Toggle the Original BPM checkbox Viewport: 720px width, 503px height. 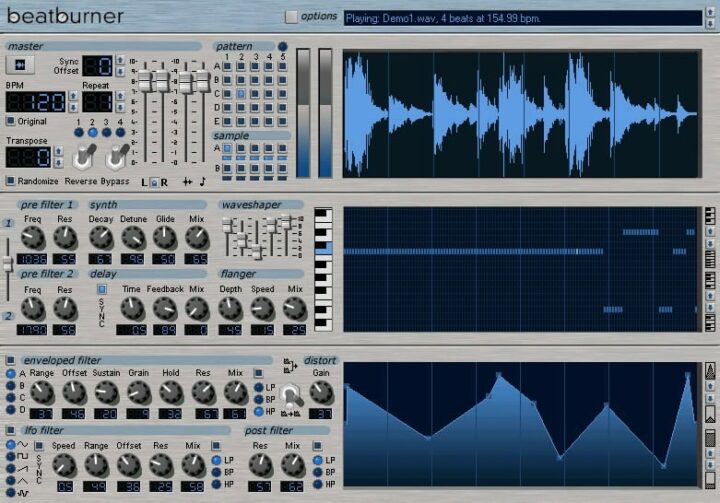(10, 122)
